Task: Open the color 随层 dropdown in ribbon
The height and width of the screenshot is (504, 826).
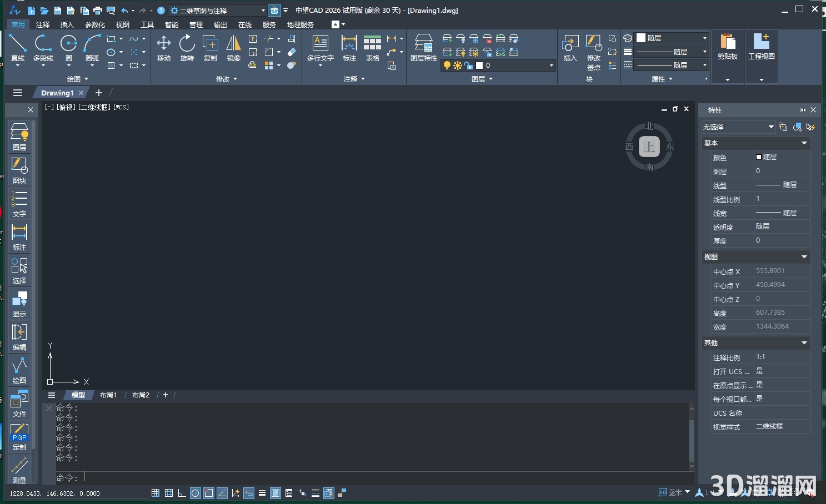Action: coord(672,38)
